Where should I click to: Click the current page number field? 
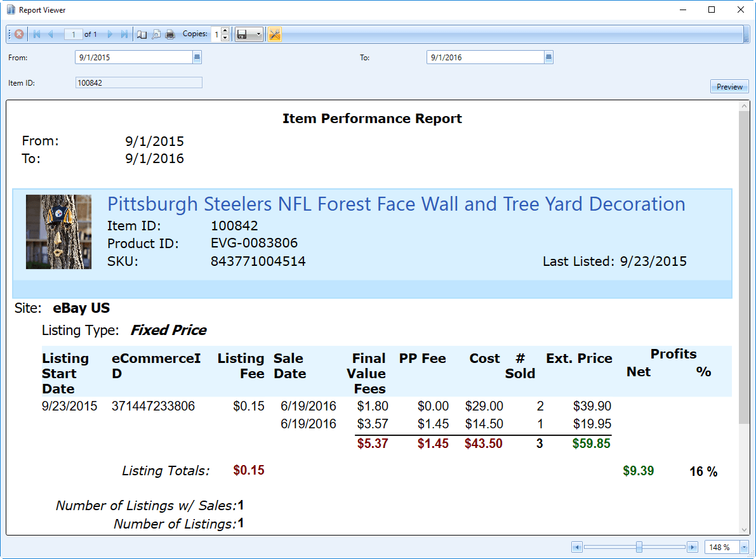click(x=73, y=34)
